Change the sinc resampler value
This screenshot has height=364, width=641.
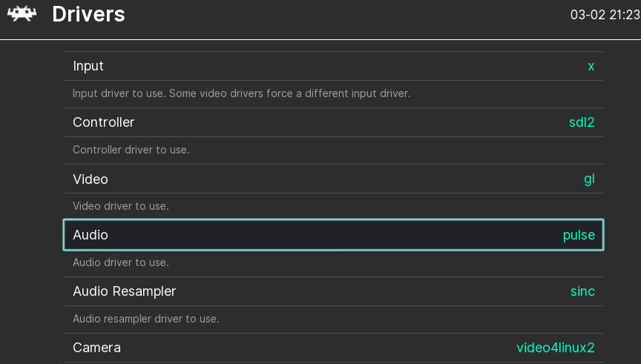click(x=582, y=291)
